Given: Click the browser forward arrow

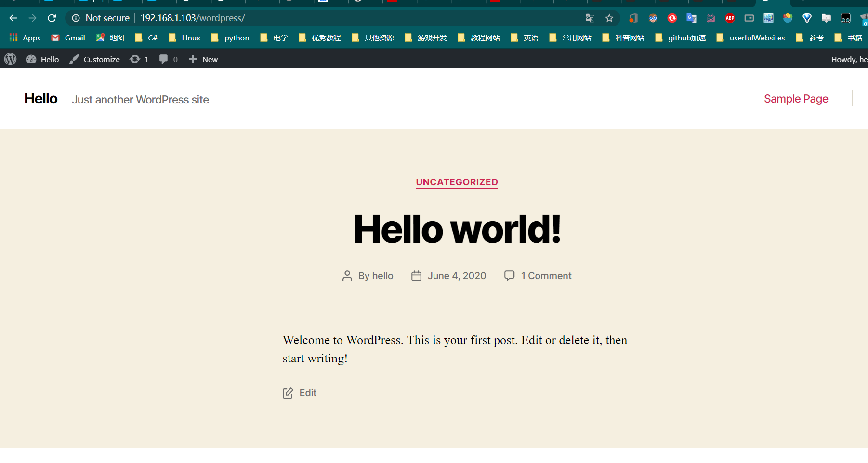Looking at the screenshot, I should [x=32, y=18].
